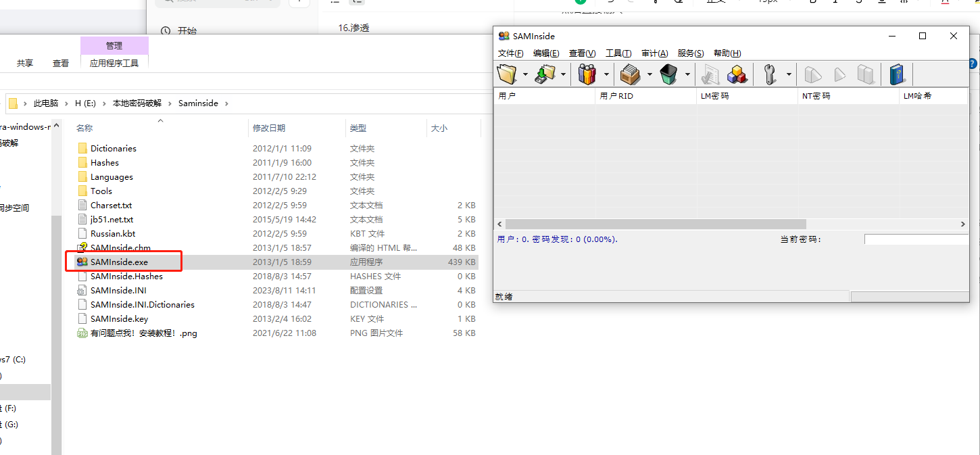The image size is (980, 455).
Task: Click the 当前密码 input field
Action: tap(916, 239)
